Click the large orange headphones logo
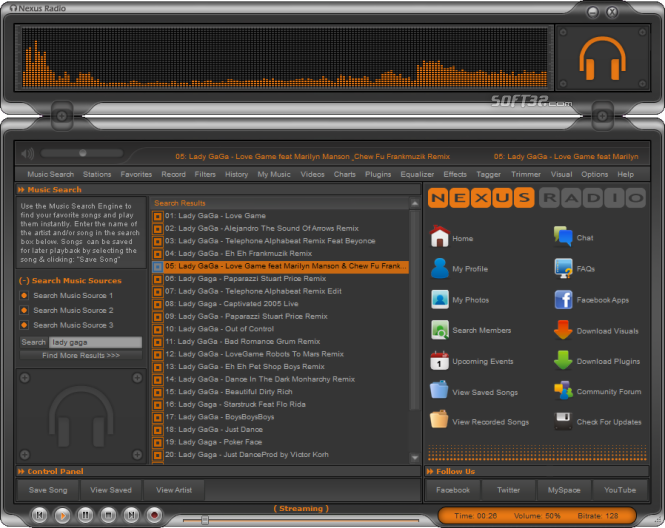Screen dimensions: 665x528 click(602, 58)
